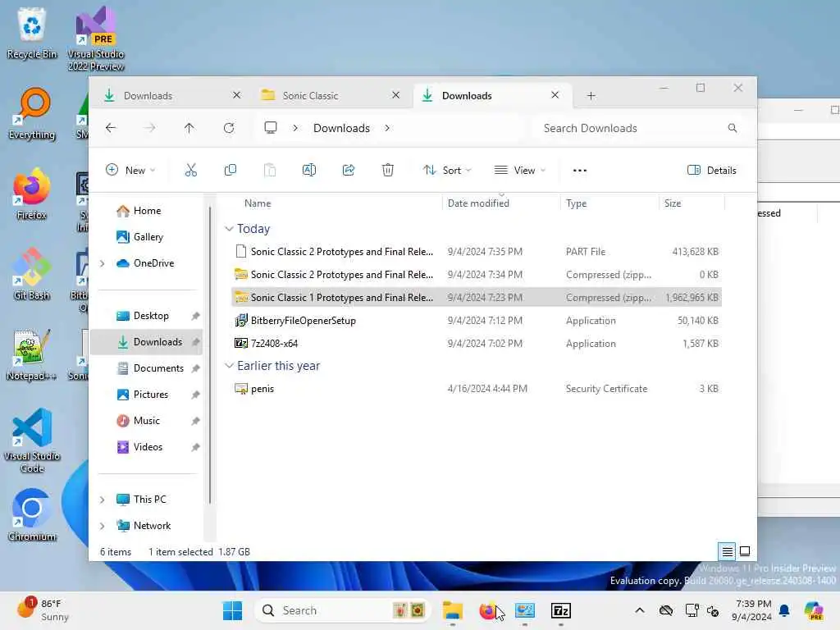Select Sonic Classic 1 Prototypes zip file
This screenshot has height=630, width=840.
[477, 297]
